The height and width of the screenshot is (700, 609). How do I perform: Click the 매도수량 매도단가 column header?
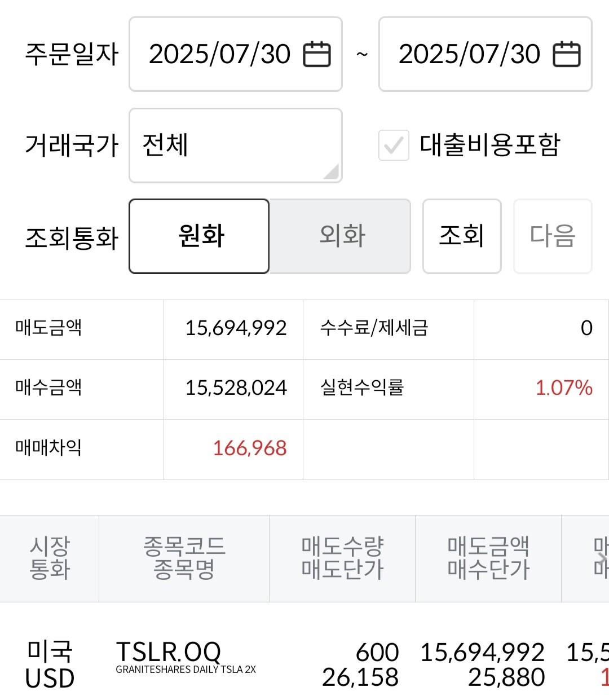click(x=342, y=558)
